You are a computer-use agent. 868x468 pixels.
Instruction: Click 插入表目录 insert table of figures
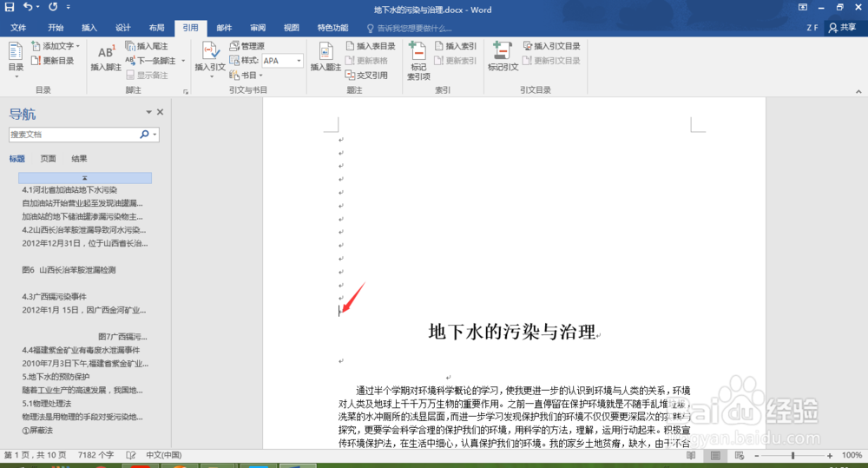click(371, 46)
